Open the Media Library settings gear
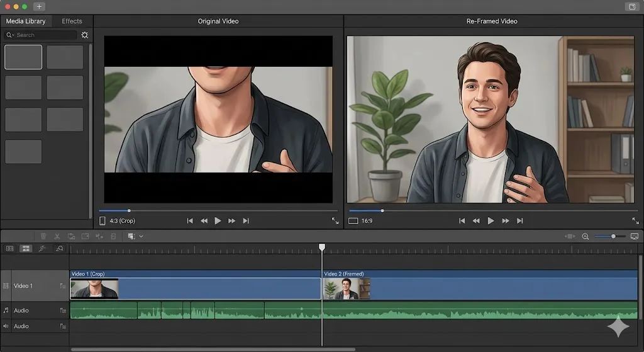The image size is (644, 352). (x=85, y=35)
